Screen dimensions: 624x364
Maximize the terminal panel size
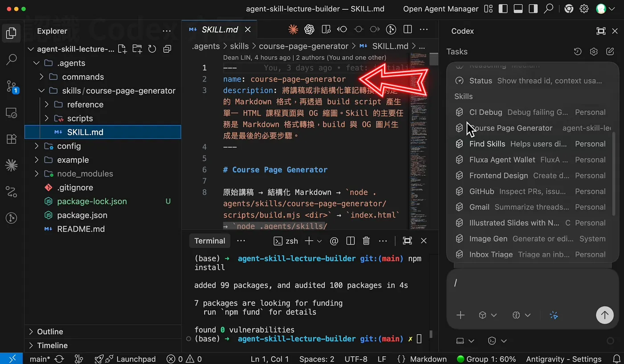(407, 241)
